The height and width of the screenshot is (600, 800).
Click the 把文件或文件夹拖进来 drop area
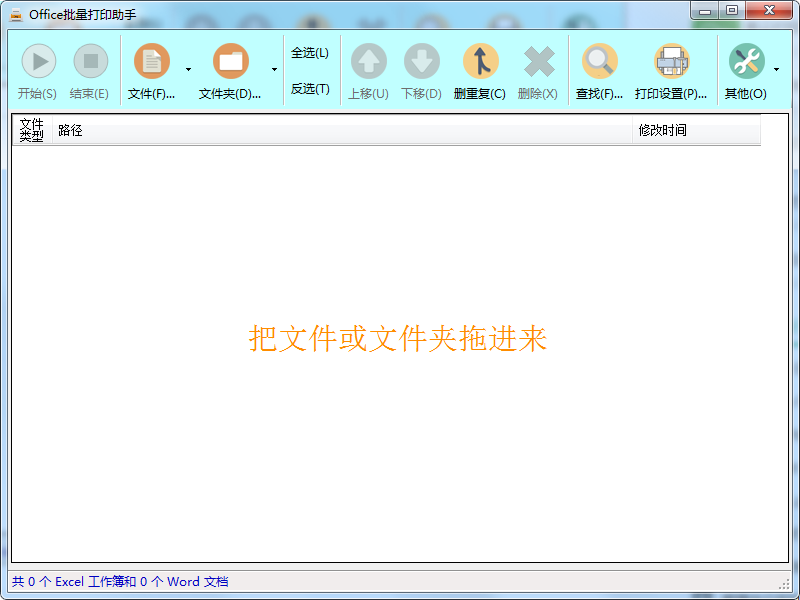pos(398,340)
